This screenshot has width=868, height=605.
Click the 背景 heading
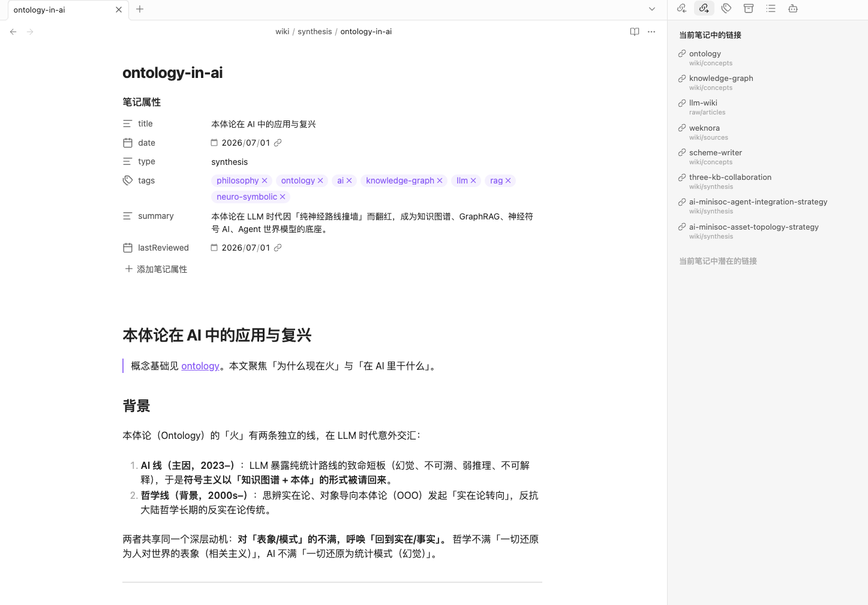(136, 406)
